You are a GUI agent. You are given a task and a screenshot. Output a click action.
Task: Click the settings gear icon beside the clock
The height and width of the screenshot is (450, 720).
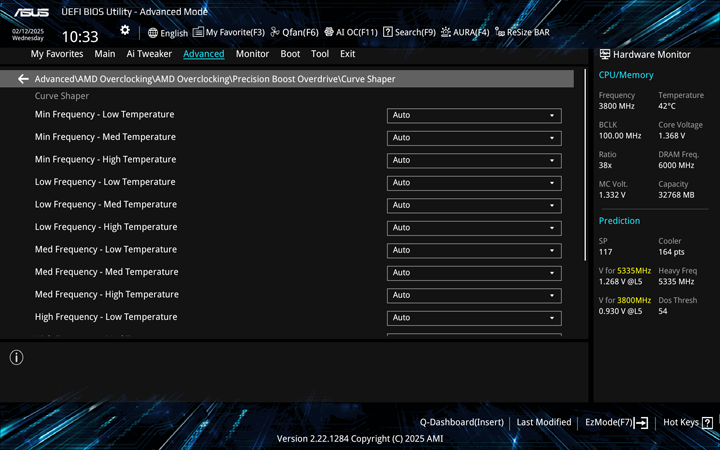125,31
